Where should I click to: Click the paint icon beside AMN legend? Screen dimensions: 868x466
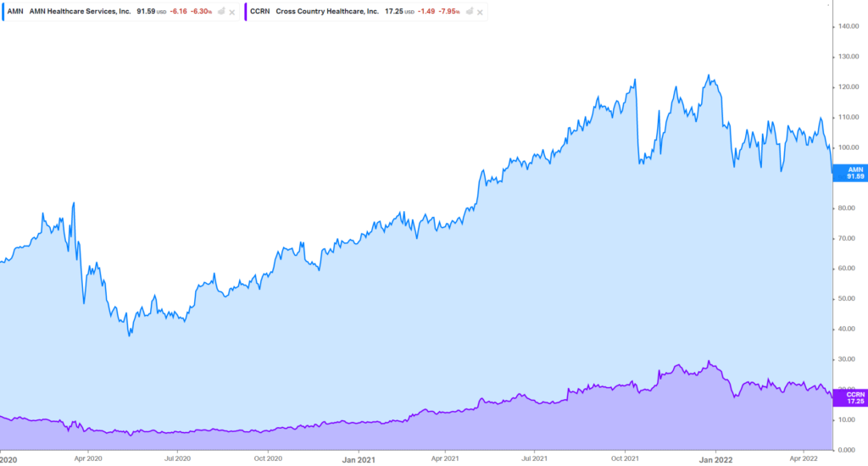point(221,11)
